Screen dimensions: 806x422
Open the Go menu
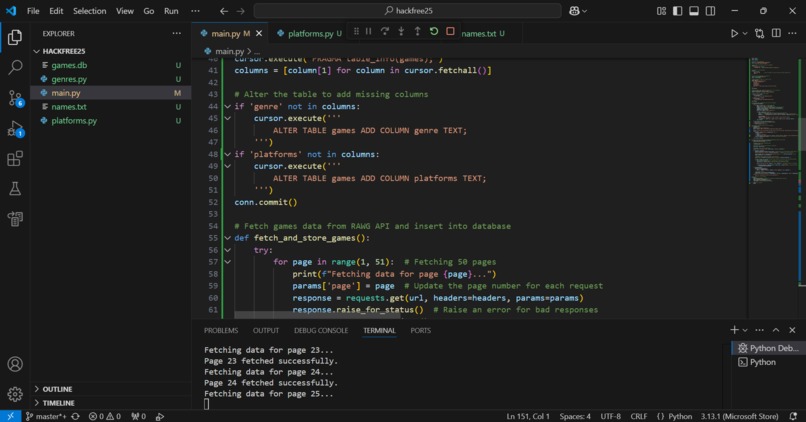pyautogui.click(x=149, y=11)
